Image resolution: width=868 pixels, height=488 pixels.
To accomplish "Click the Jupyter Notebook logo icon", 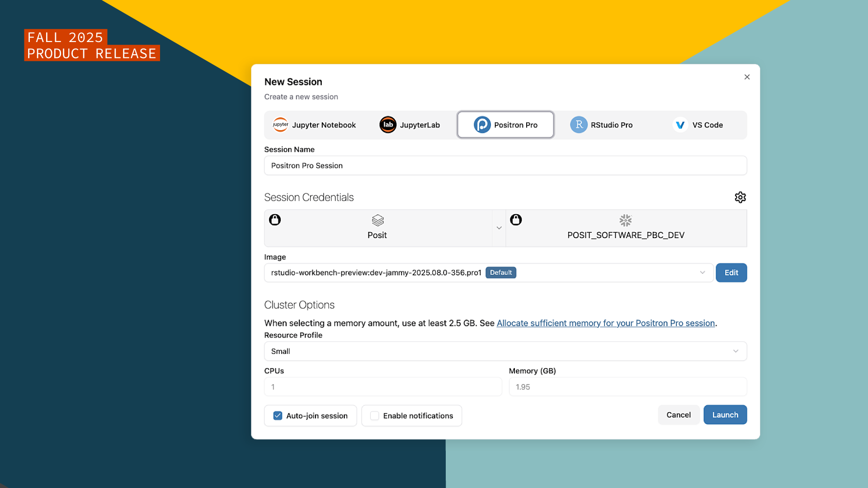I will 280,125.
